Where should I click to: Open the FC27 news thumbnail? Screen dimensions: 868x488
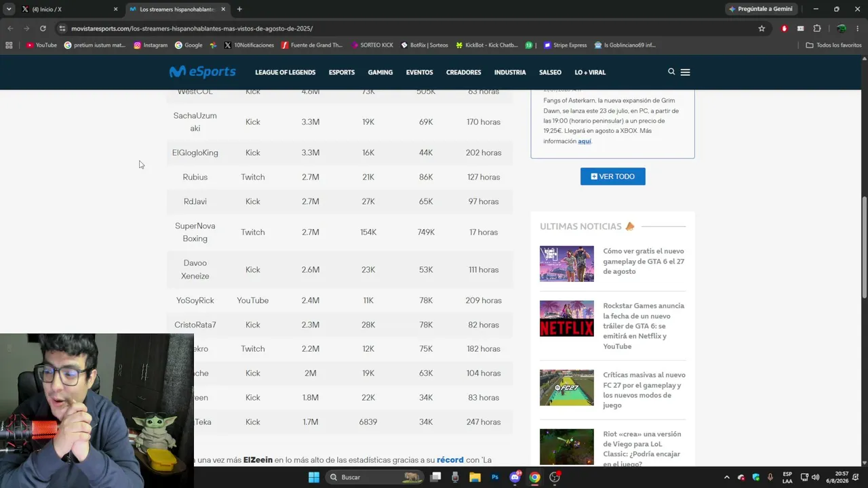pyautogui.click(x=567, y=388)
